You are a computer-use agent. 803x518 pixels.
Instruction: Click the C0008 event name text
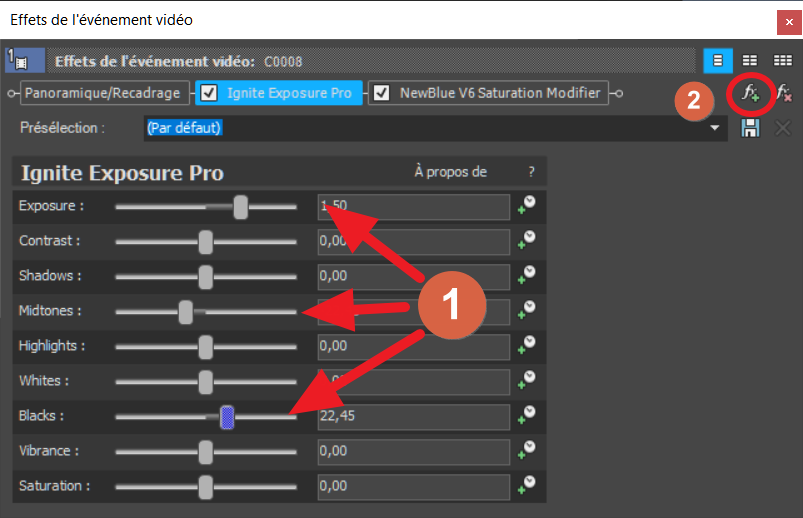[x=283, y=62]
